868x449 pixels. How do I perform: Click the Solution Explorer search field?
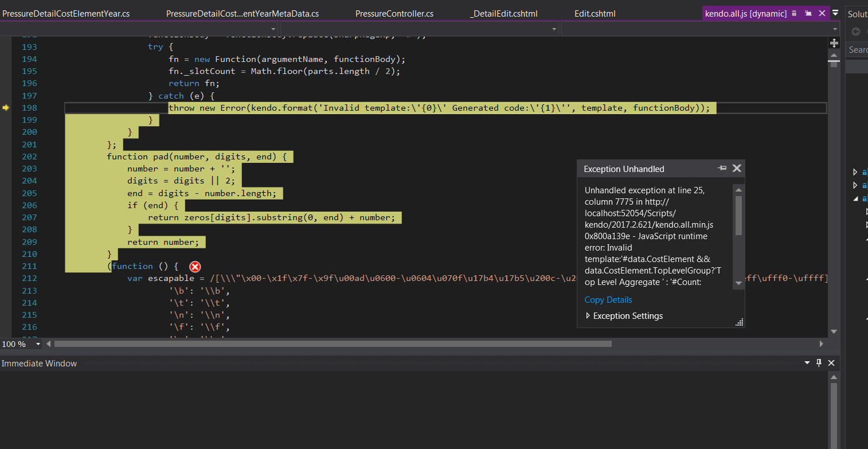click(x=858, y=50)
